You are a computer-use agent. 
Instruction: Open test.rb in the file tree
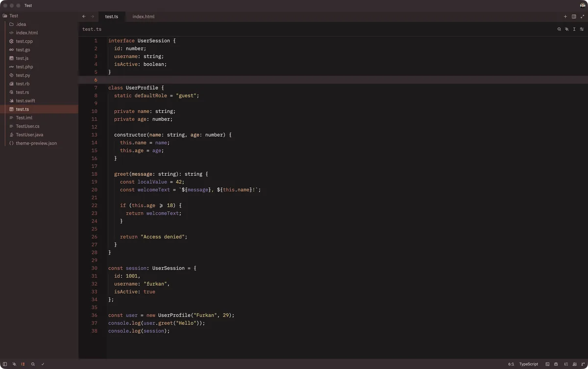click(x=39, y=84)
